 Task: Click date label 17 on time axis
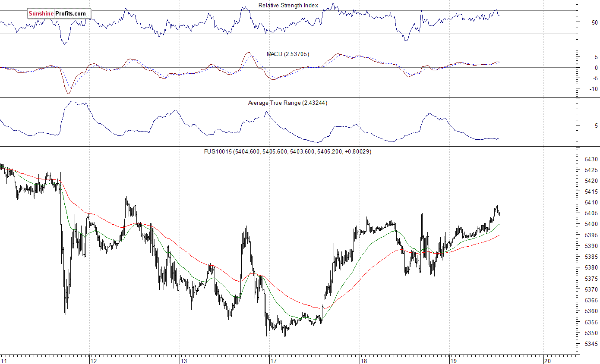click(x=274, y=360)
